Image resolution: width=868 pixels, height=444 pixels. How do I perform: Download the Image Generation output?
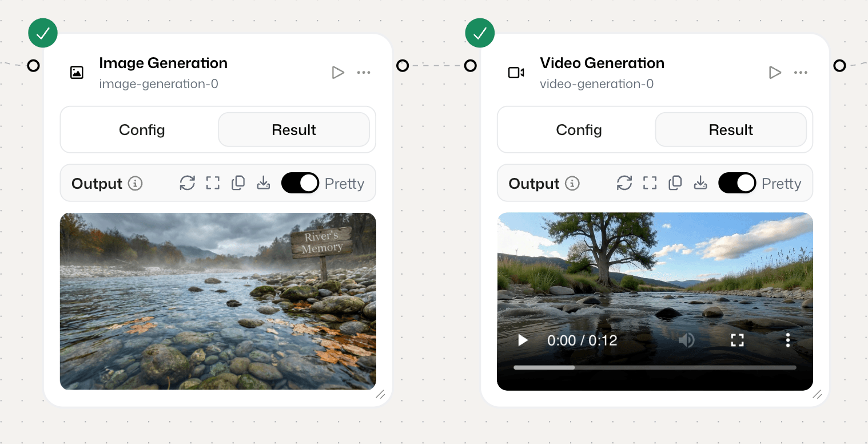click(x=263, y=183)
